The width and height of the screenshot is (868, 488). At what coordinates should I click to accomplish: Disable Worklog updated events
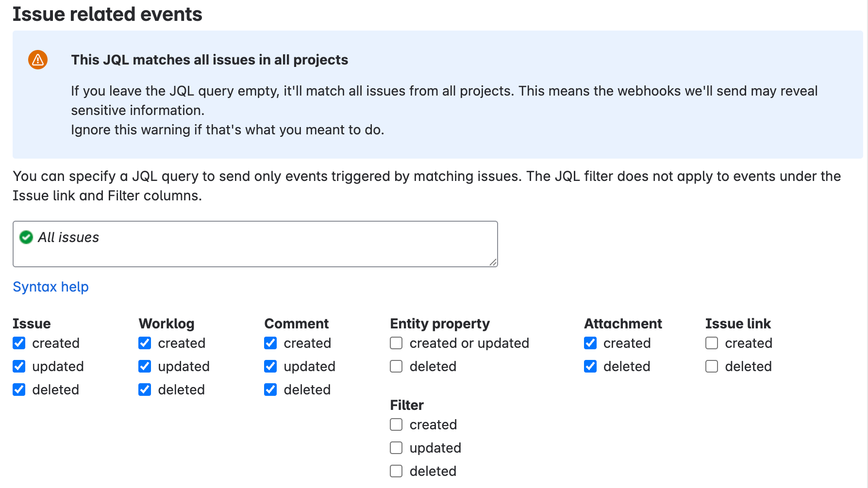point(144,366)
